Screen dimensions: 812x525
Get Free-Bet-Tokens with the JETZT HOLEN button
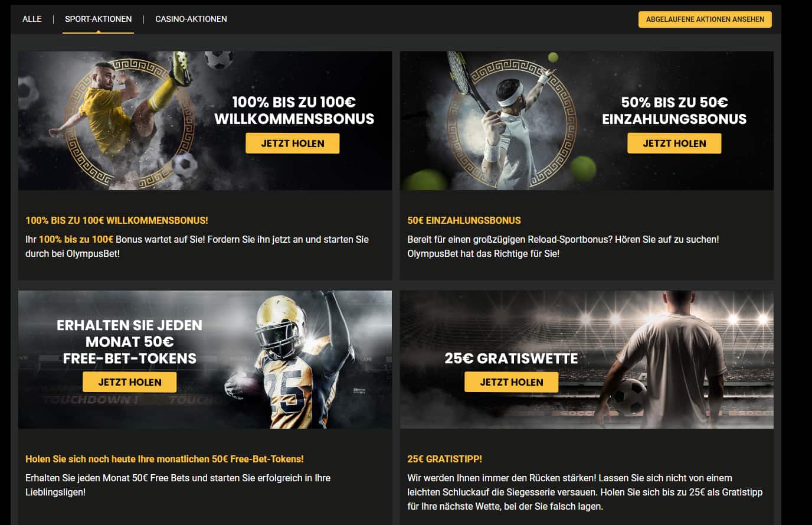(130, 382)
